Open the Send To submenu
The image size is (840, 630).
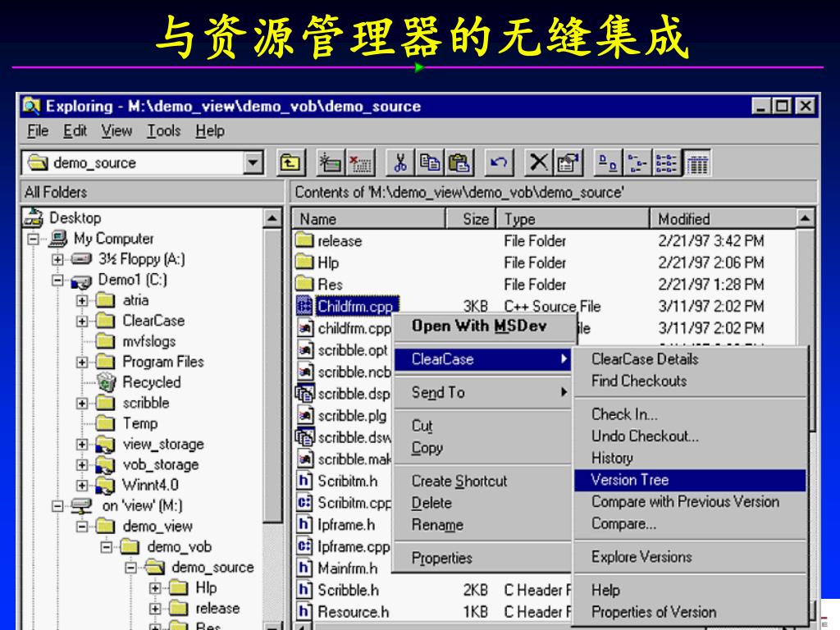[x=482, y=392]
